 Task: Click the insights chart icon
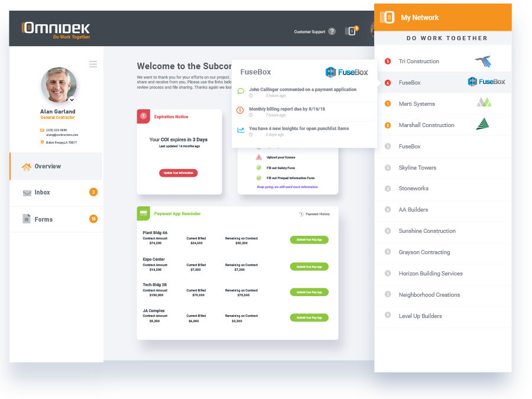click(x=241, y=130)
